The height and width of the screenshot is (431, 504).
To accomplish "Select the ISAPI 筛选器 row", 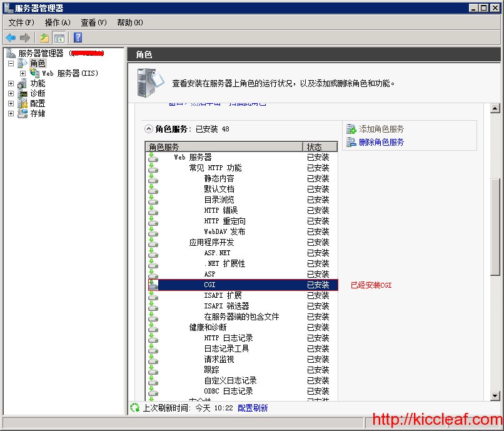I will (243, 306).
